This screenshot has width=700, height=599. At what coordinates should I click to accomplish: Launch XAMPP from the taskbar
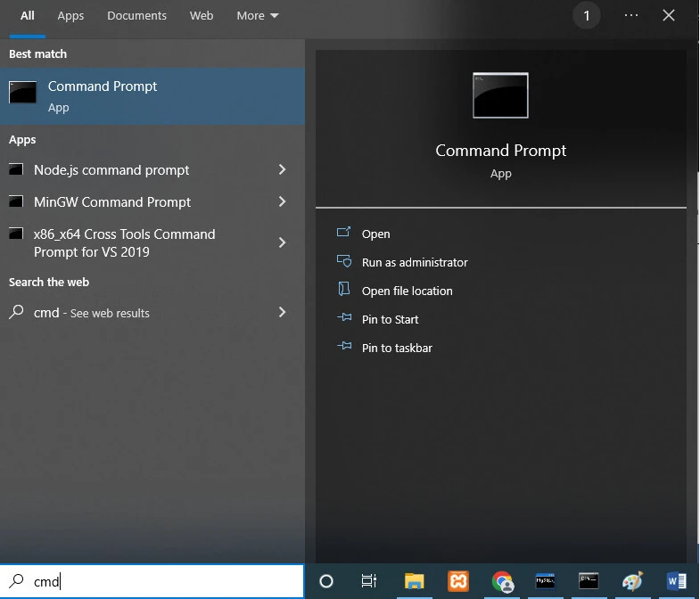(x=458, y=581)
